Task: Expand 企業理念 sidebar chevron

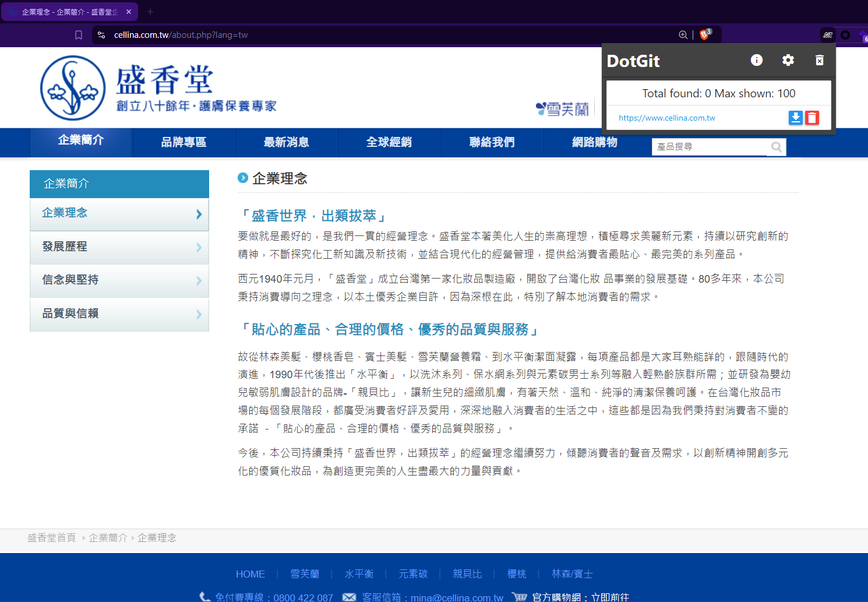Action: pos(199,214)
